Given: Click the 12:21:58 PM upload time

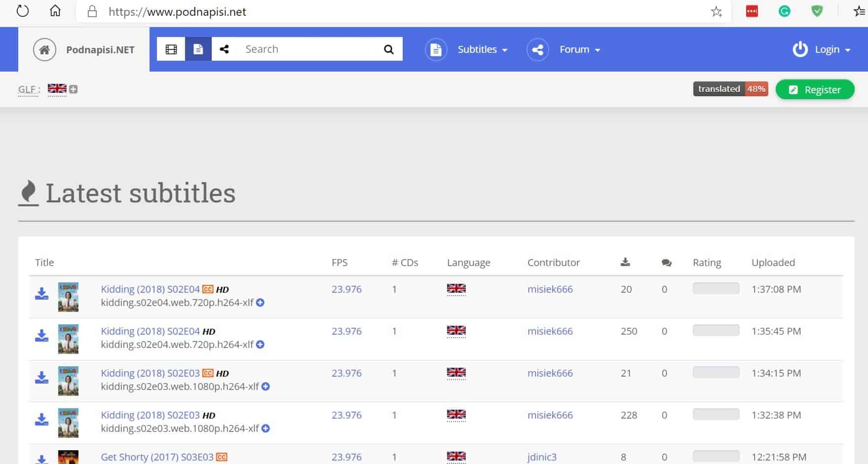Looking at the screenshot, I should click(779, 457).
